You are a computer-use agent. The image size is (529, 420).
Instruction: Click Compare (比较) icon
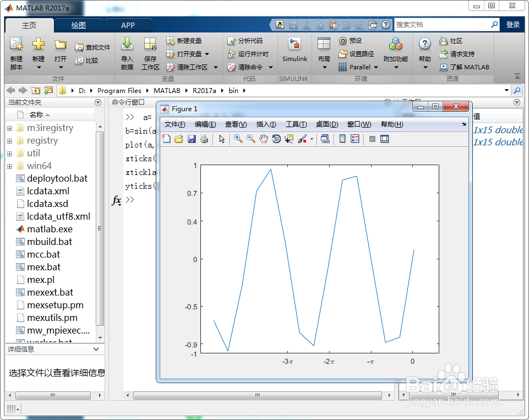[x=79, y=61]
